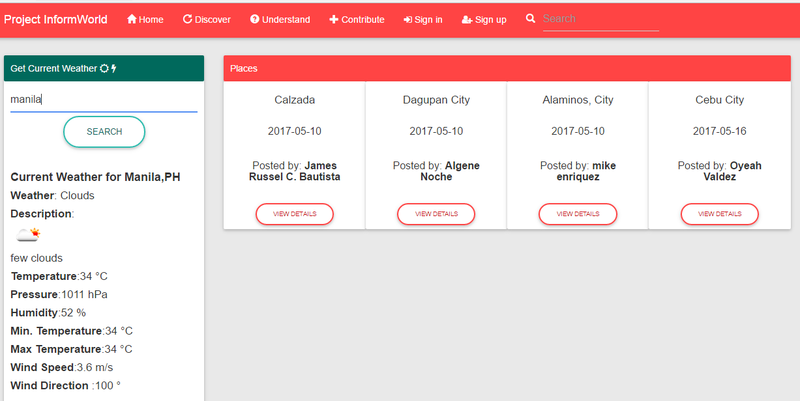View details for Cebu City

720,213
